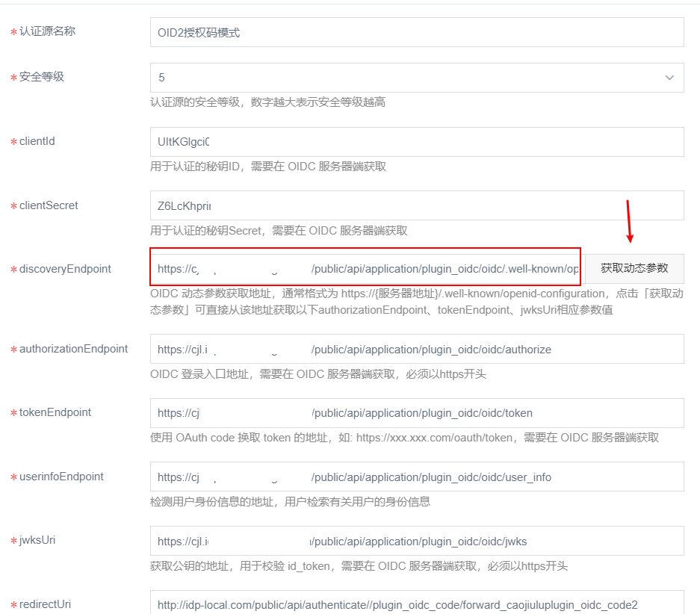The image size is (700, 614).
Task: Click into the clientSecret field
Action: click(416, 205)
